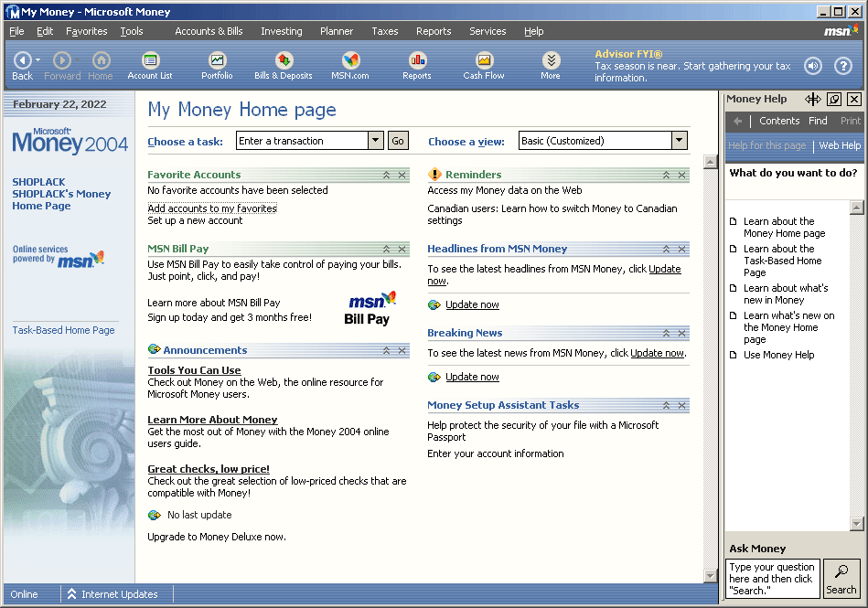
Task: Click Find in the Money Help pane
Action: pyautogui.click(x=818, y=121)
